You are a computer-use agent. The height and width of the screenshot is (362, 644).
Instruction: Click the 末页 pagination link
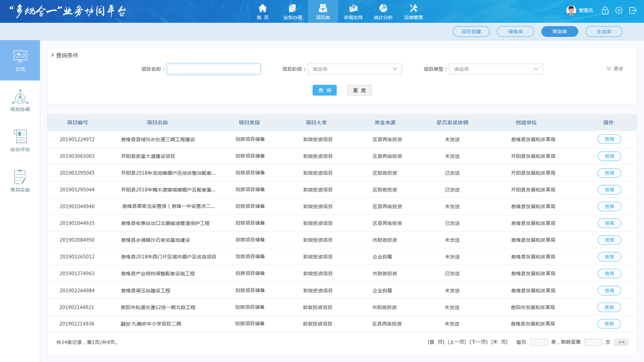click(x=499, y=342)
